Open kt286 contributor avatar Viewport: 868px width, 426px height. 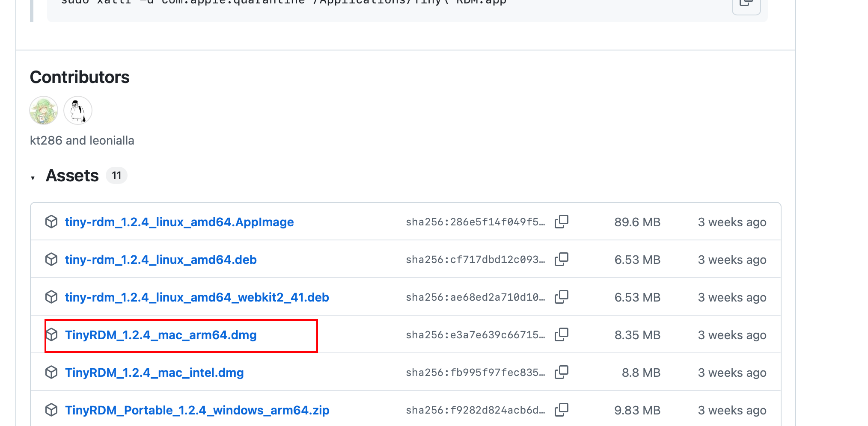[44, 110]
